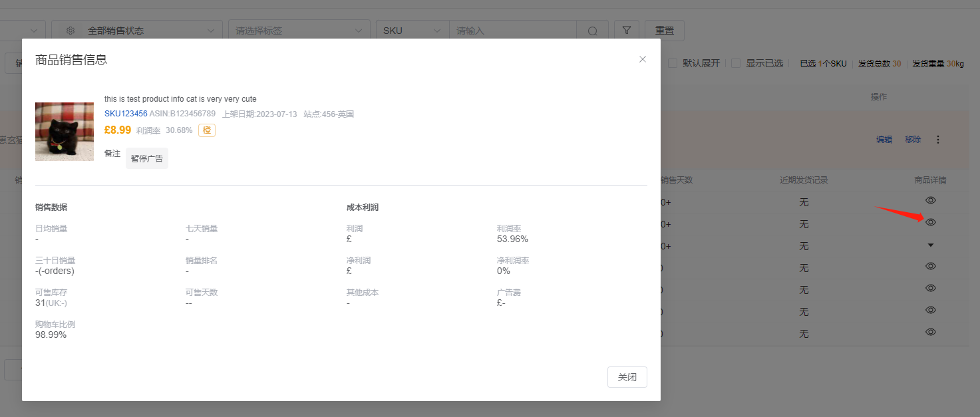
Task: Toggle the 默认展开 checkbox
Action: [x=673, y=63]
